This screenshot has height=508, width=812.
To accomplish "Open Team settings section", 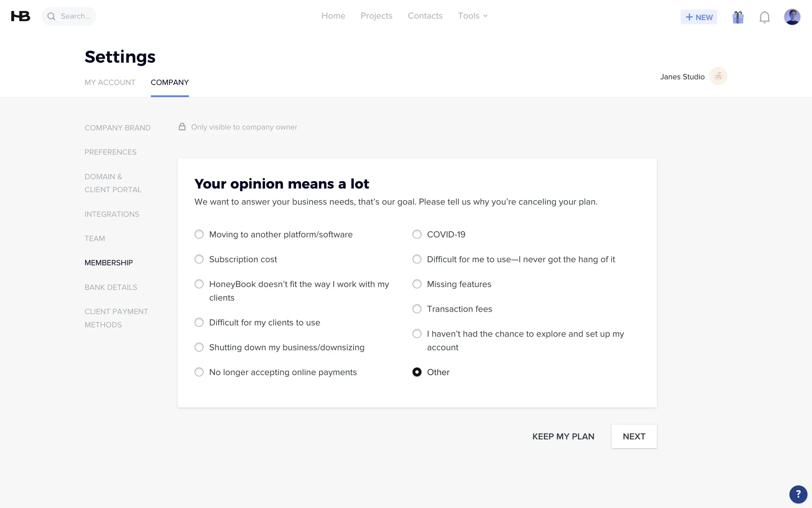I will [95, 238].
